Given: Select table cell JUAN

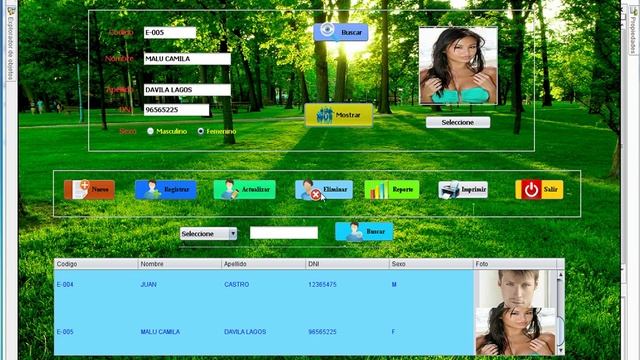Looking at the screenshot, I should tap(180, 284).
